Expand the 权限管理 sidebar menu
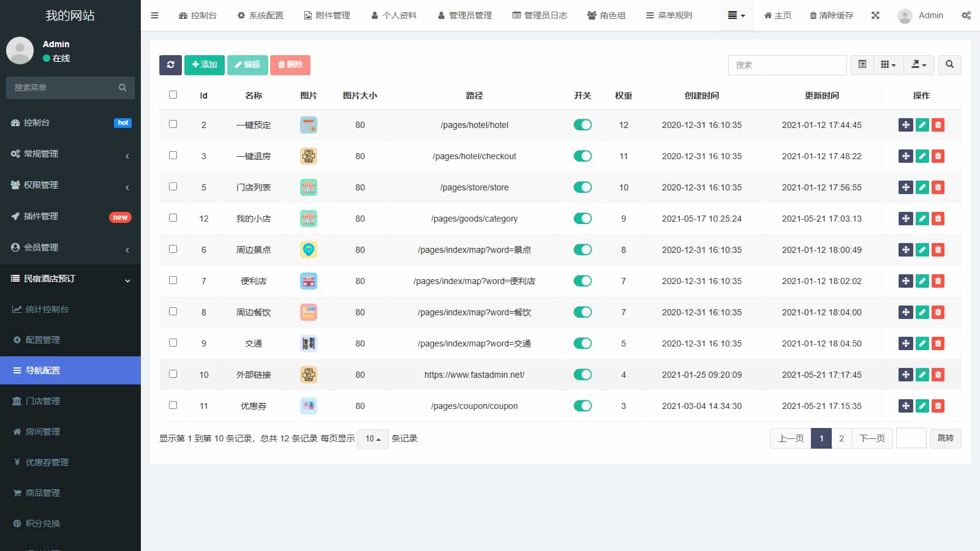Screen dimensions: 980x551 pos(70,185)
